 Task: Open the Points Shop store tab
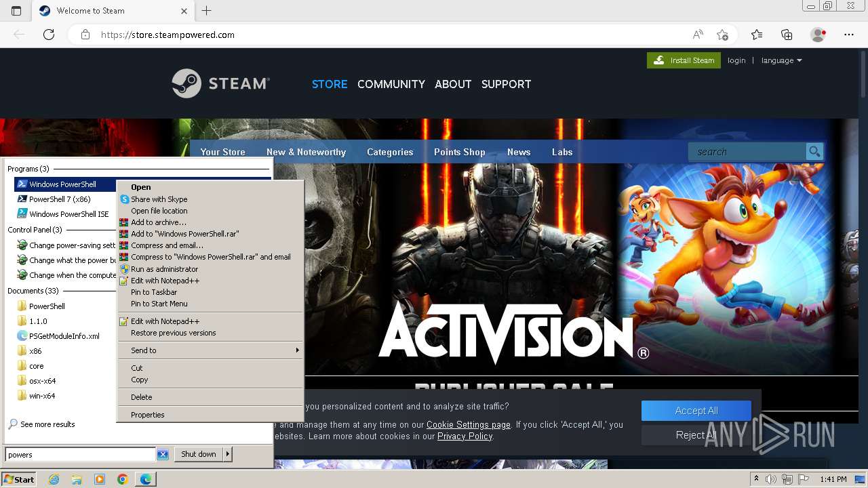click(460, 152)
